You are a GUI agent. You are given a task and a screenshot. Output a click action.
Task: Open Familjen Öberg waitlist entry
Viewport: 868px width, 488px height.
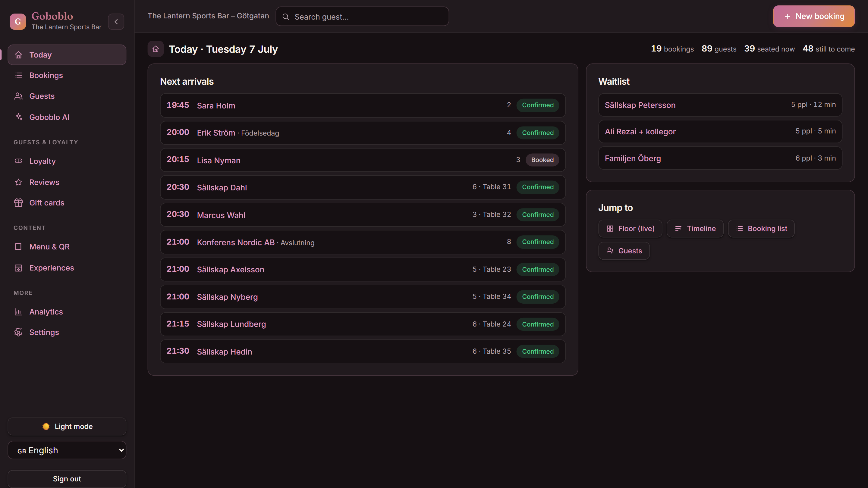(x=720, y=158)
